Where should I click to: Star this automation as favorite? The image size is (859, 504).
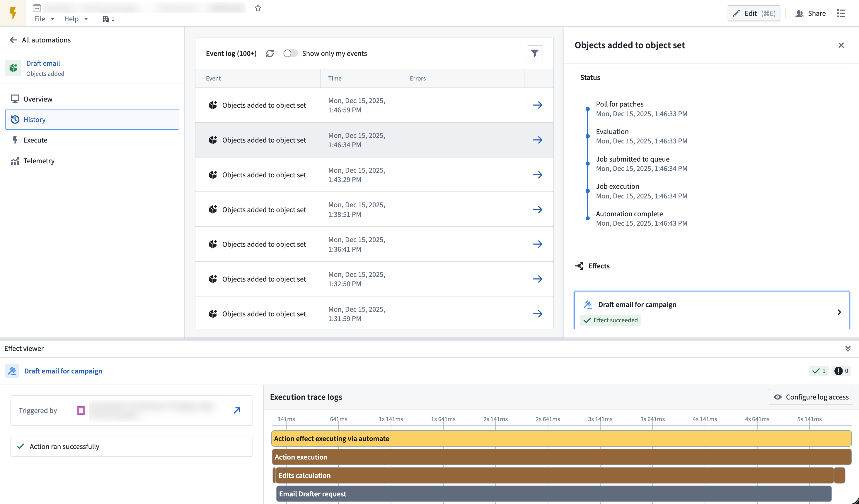click(x=258, y=8)
